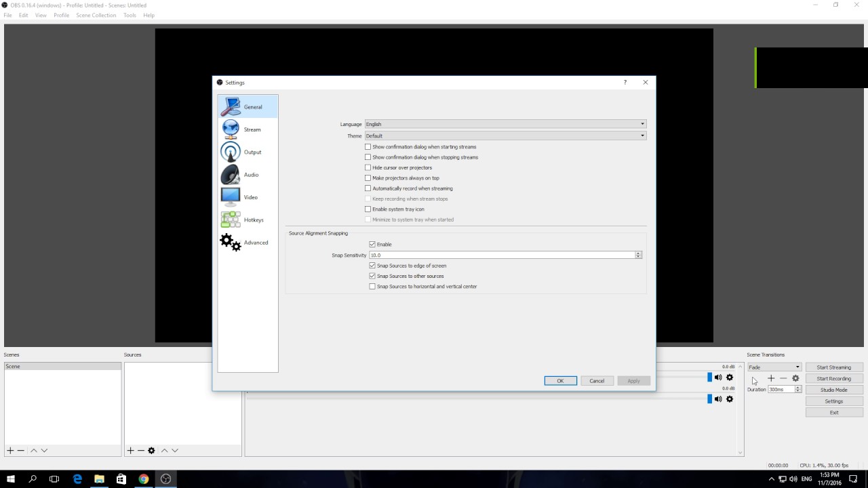
Task: Select the Output settings icon
Action: [x=231, y=152]
